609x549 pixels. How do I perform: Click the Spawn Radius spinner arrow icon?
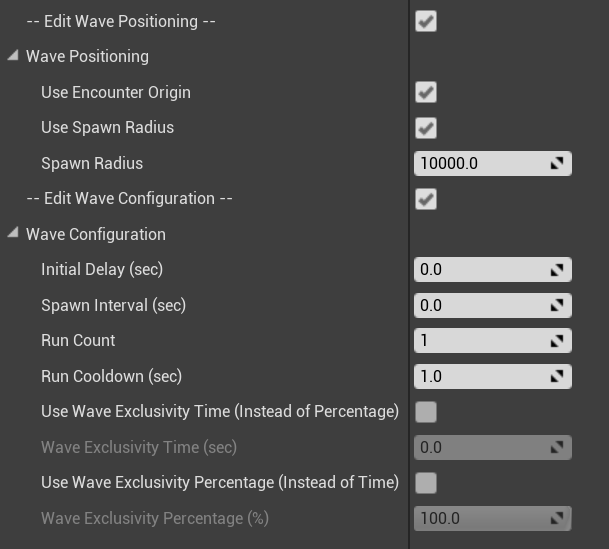557,163
